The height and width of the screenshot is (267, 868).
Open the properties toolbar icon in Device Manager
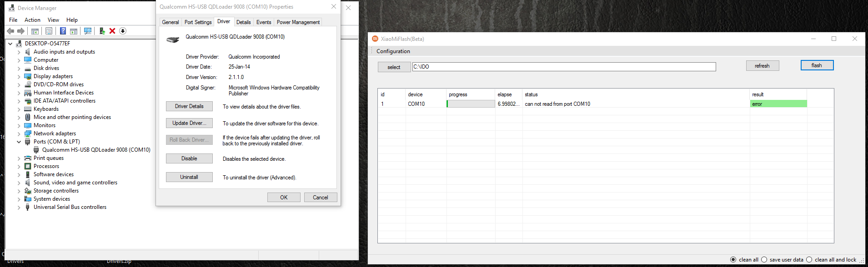pos(49,31)
